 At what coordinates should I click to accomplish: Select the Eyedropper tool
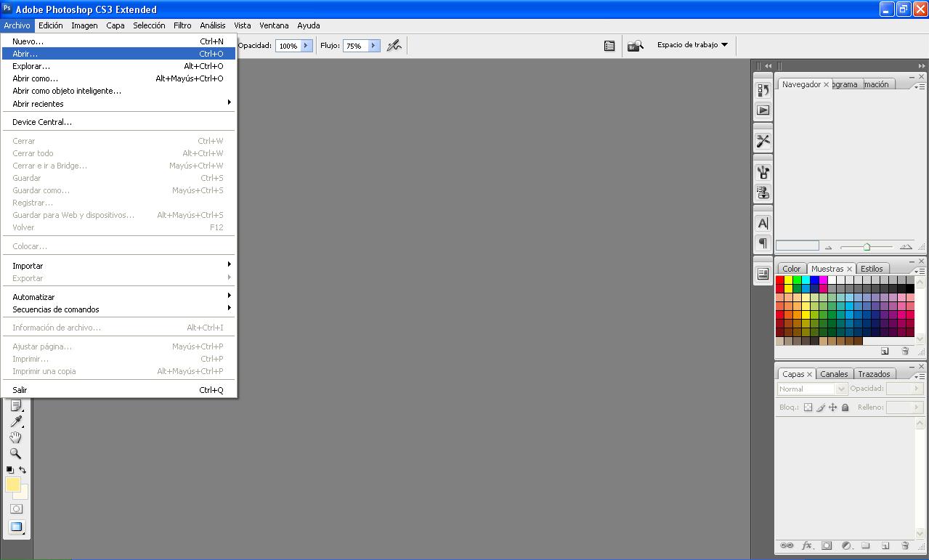pos(15,421)
